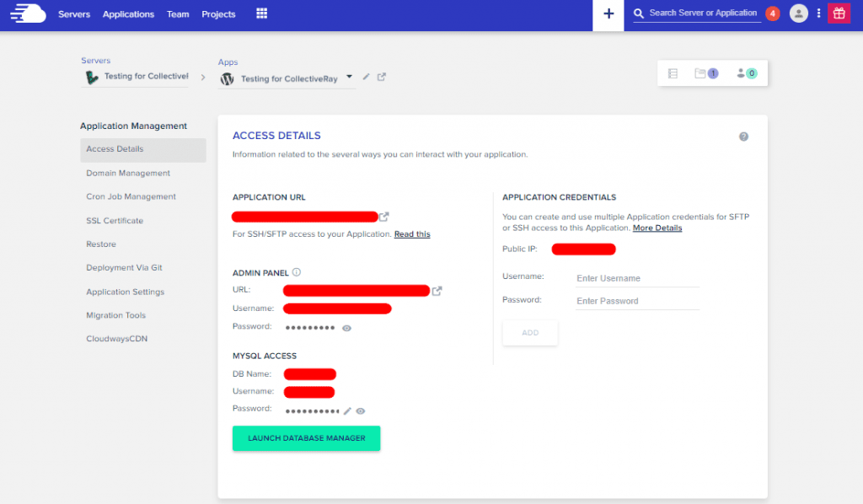Select Access Details in the sidebar
The width and height of the screenshot is (863, 504).
(x=143, y=150)
